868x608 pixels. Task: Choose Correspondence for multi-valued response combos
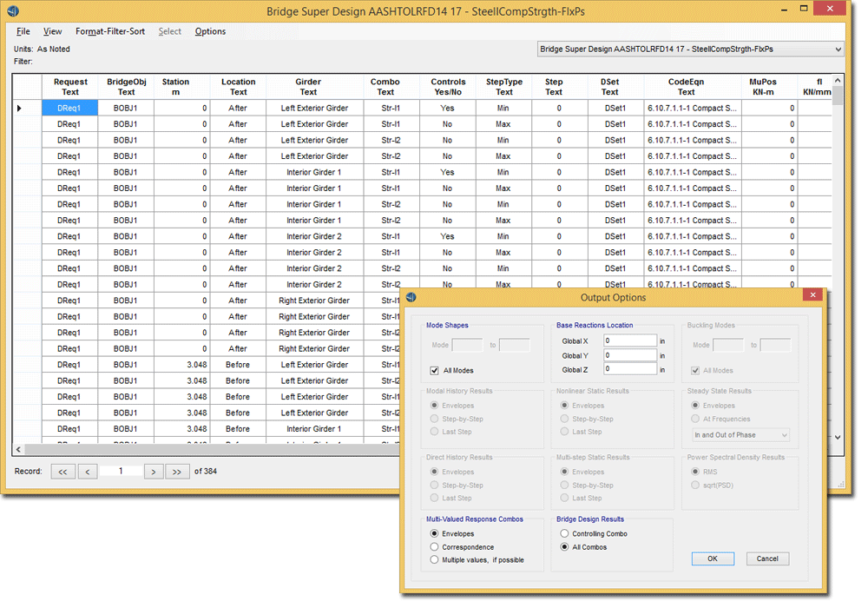(x=435, y=547)
